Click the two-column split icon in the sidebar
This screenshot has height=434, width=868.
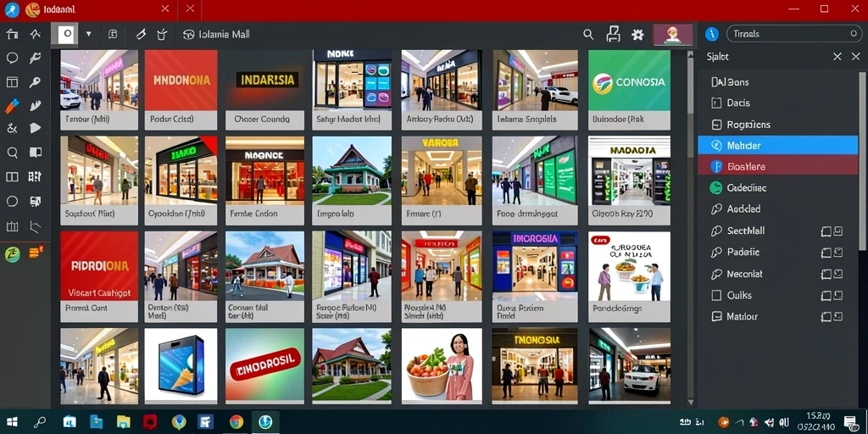coord(12,176)
